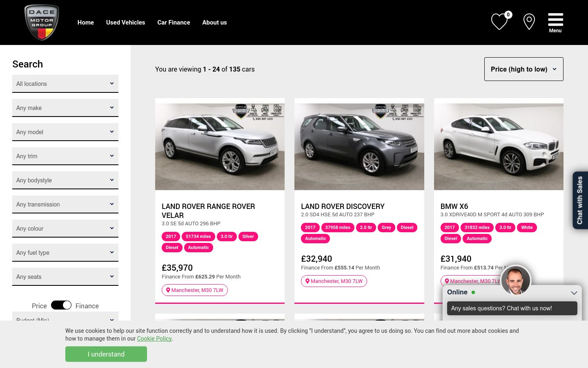The image size is (588, 368).
Task: Open the Used Vehicles menu item
Action: (125, 22)
